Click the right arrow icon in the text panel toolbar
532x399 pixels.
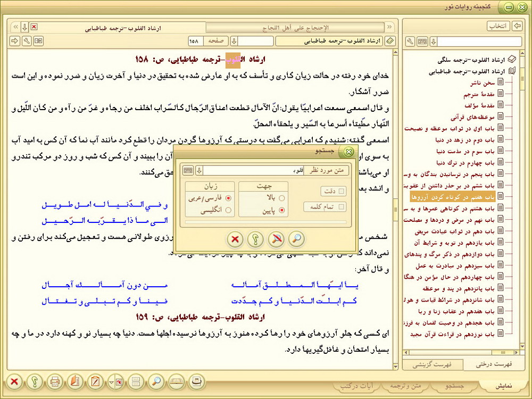coord(14,41)
